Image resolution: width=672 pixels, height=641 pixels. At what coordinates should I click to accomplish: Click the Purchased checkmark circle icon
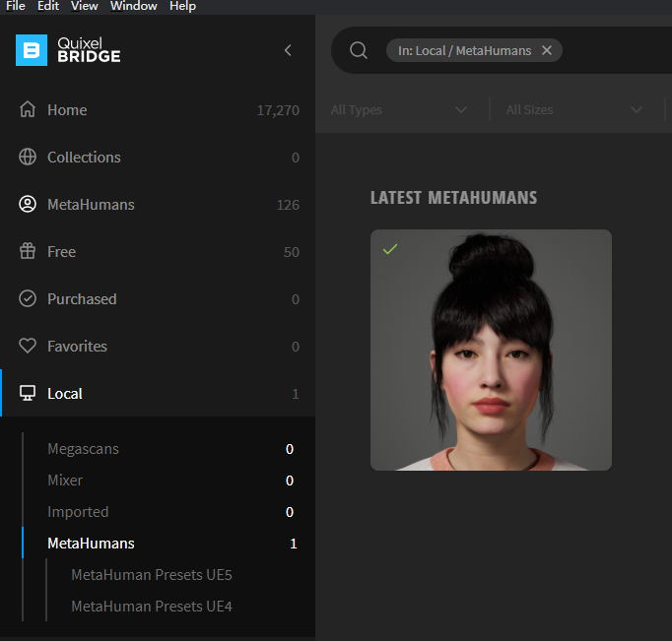pyautogui.click(x=28, y=298)
